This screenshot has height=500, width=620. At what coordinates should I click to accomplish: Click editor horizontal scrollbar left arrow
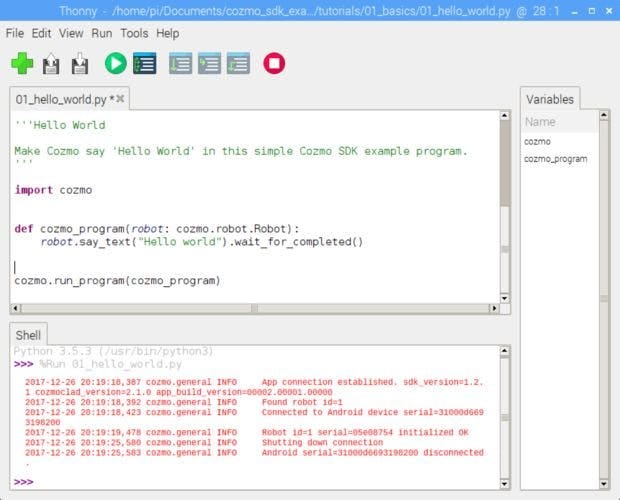tap(15, 308)
